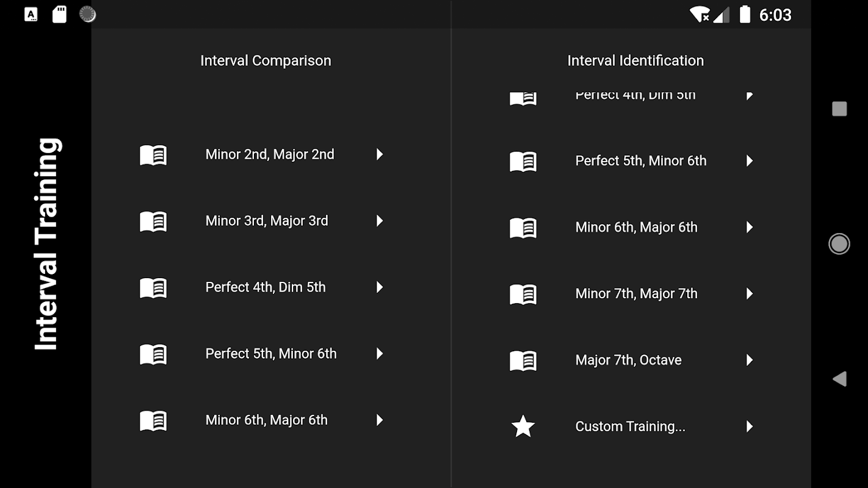868x488 pixels.
Task: Open arrow beside Custom Training
Action: tap(750, 426)
